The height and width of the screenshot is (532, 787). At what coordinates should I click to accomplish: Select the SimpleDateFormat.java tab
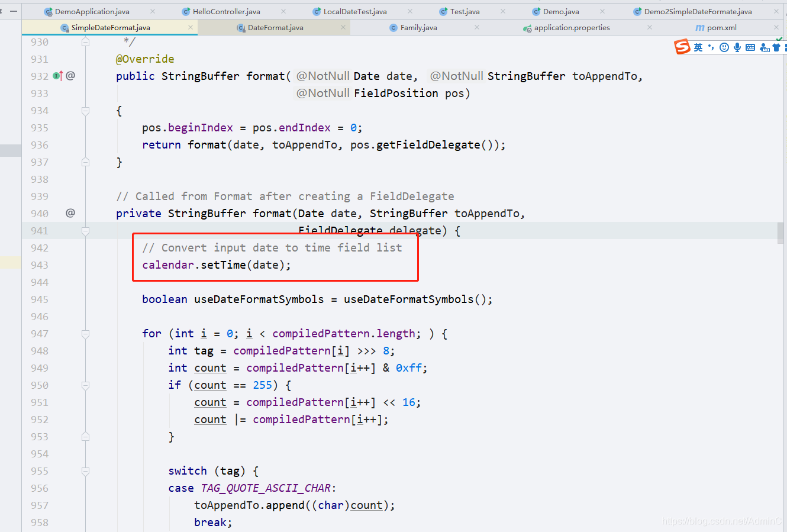[x=111, y=27]
